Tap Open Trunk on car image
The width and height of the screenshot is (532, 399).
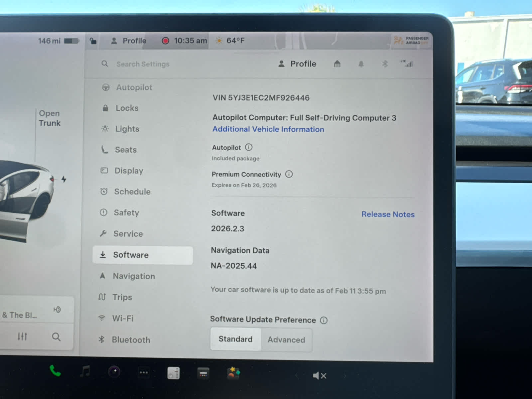[50, 118]
